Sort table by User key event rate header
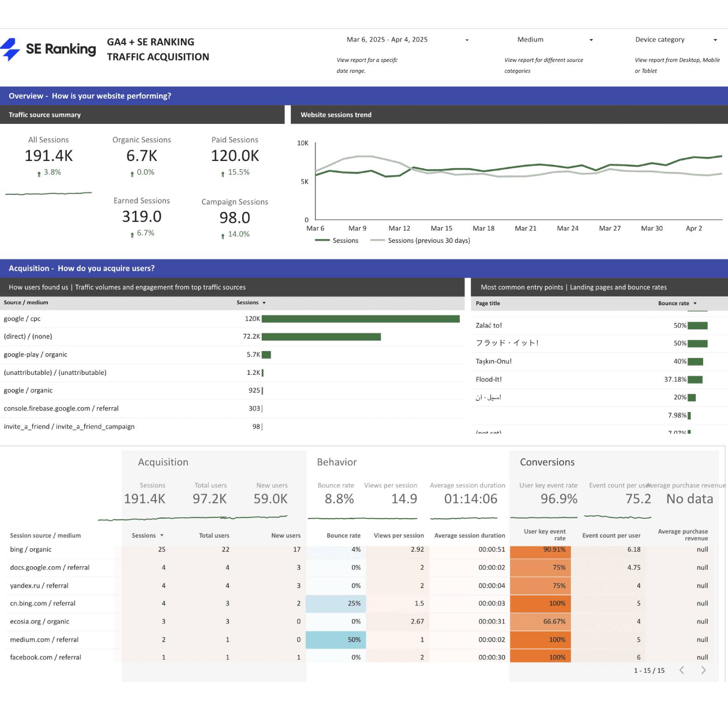The height and width of the screenshot is (728, 728). [544, 534]
